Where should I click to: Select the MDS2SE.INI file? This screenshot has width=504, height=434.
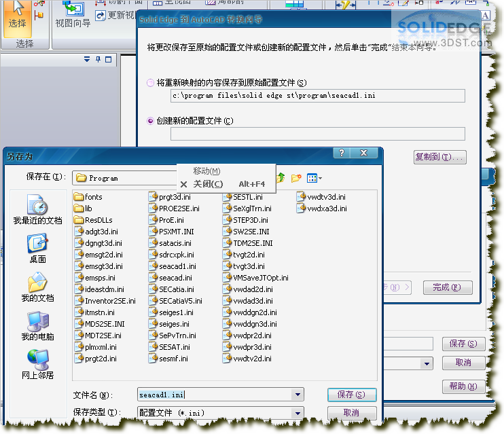click(x=100, y=324)
